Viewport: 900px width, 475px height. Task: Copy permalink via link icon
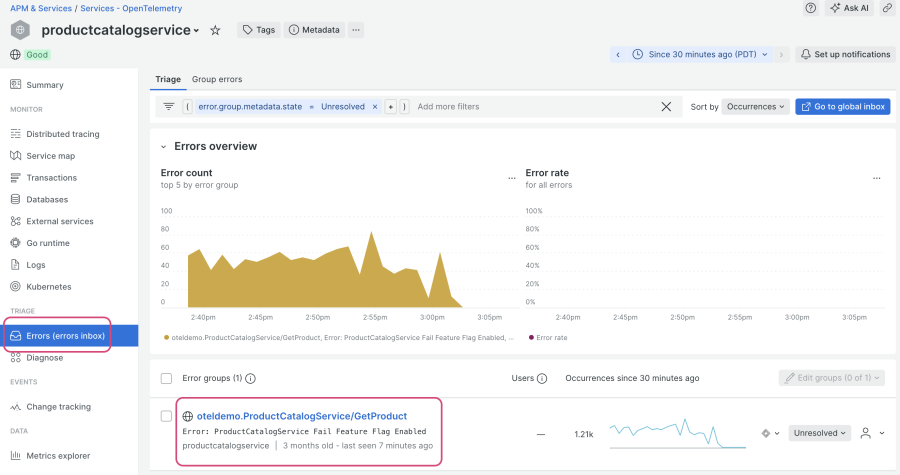pos(887,8)
